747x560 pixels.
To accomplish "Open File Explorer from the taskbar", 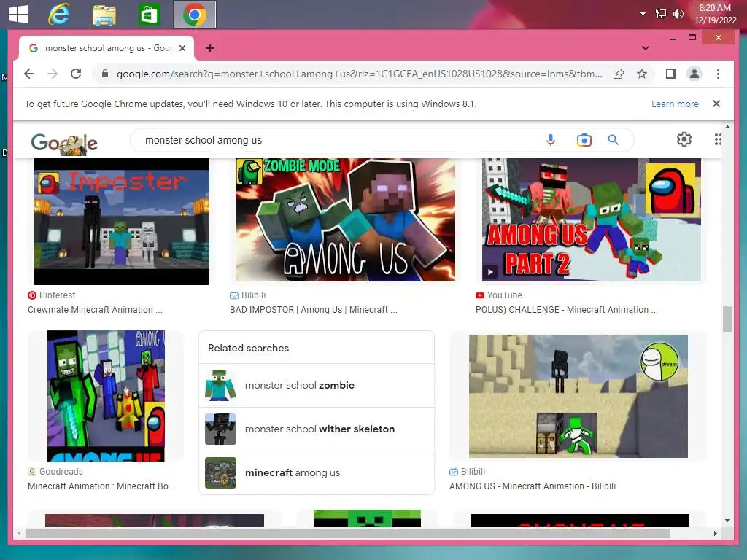I will click(104, 15).
